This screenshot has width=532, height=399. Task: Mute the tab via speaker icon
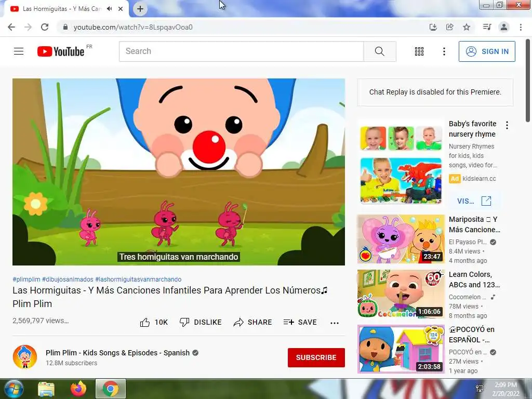[x=109, y=9]
